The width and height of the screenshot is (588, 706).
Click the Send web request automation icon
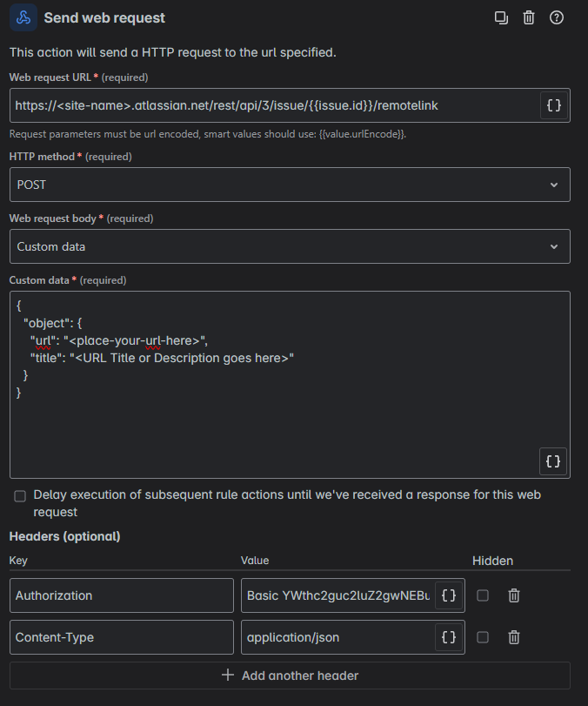point(22,17)
